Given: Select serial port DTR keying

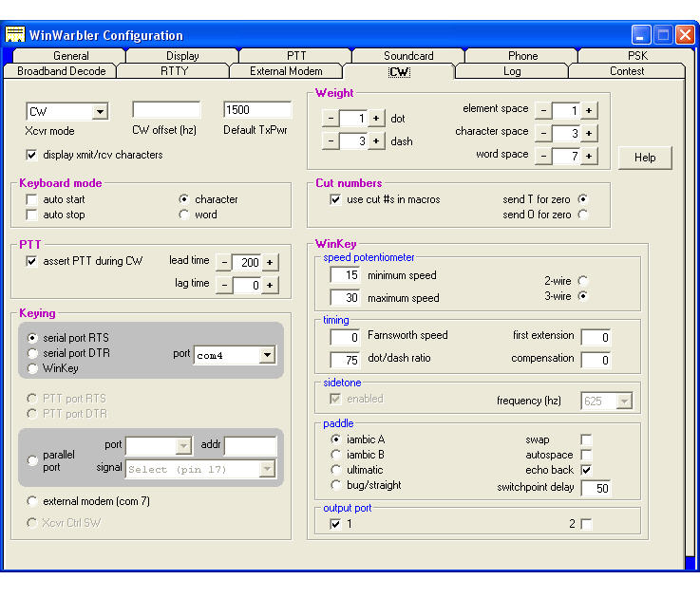Looking at the screenshot, I should tap(31, 353).
